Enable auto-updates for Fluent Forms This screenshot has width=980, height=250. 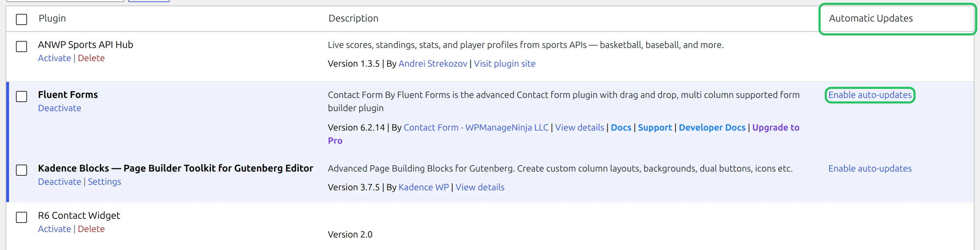tap(870, 95)
